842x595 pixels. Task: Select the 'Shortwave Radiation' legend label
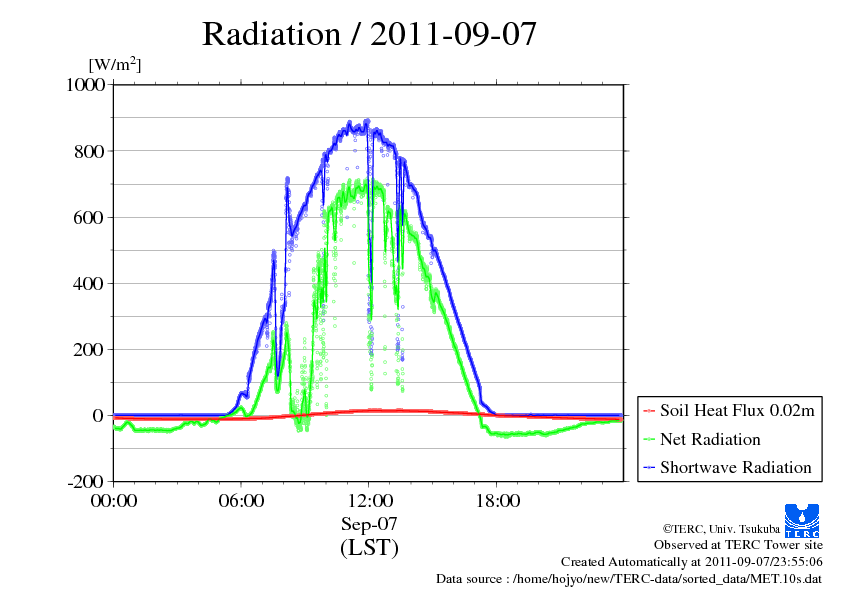(736, 467)
